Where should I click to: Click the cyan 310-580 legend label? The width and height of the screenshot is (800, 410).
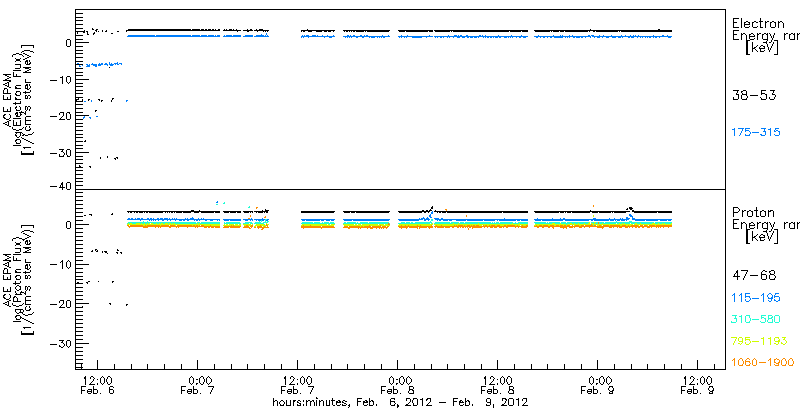click(x=756, y=319)
